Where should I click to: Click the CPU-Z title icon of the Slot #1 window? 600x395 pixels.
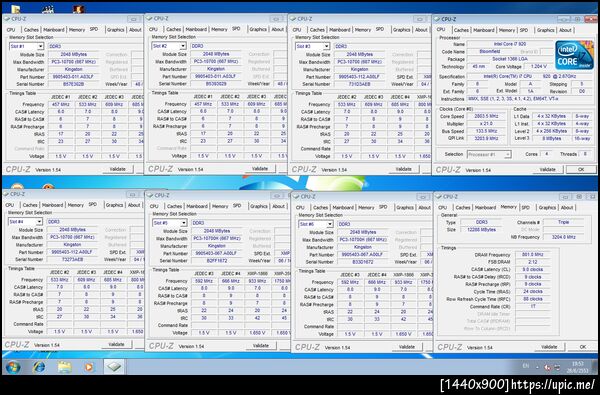pyautogui.click(x=8, y=18)
